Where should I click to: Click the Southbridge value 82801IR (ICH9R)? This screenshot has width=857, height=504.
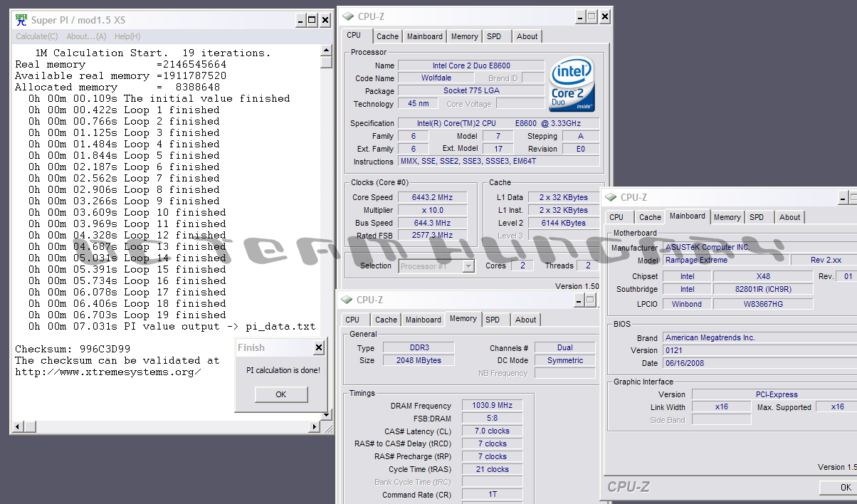[x=762, y=290]
